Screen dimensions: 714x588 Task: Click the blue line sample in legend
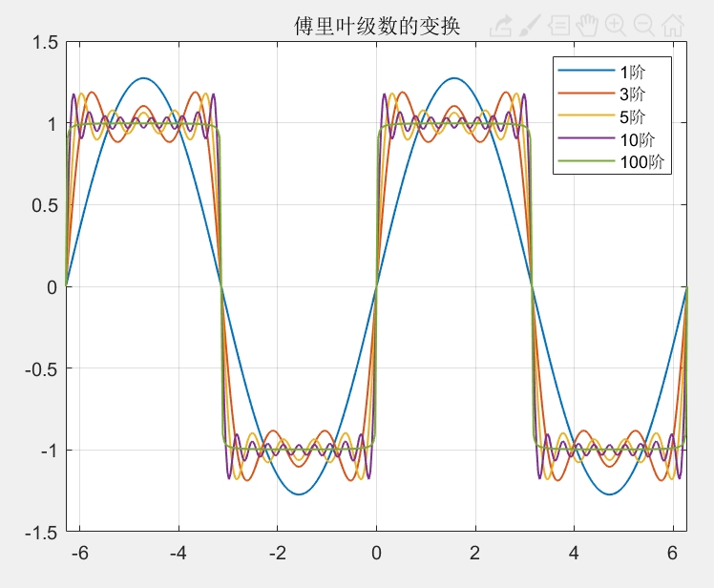click(x=586, y=70)
